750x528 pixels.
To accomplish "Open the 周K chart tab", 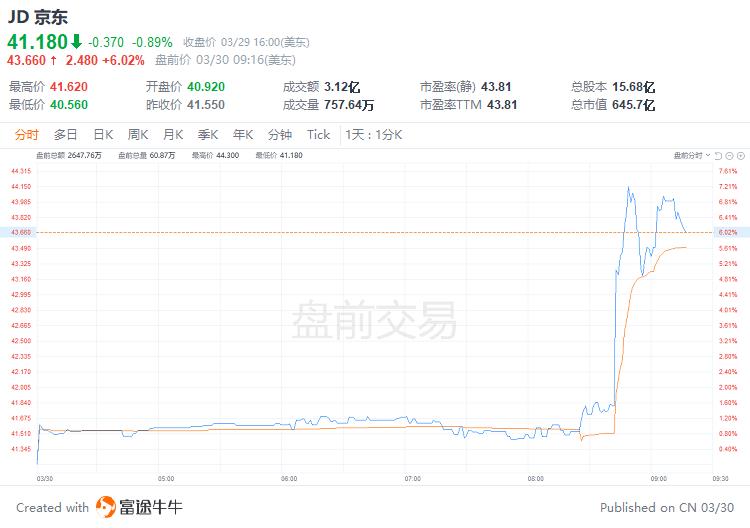I will (138, 135).
